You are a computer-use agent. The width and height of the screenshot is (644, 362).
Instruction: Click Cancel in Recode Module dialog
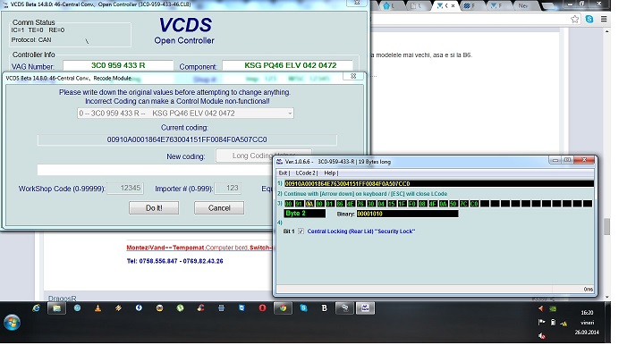coord(219,208)
